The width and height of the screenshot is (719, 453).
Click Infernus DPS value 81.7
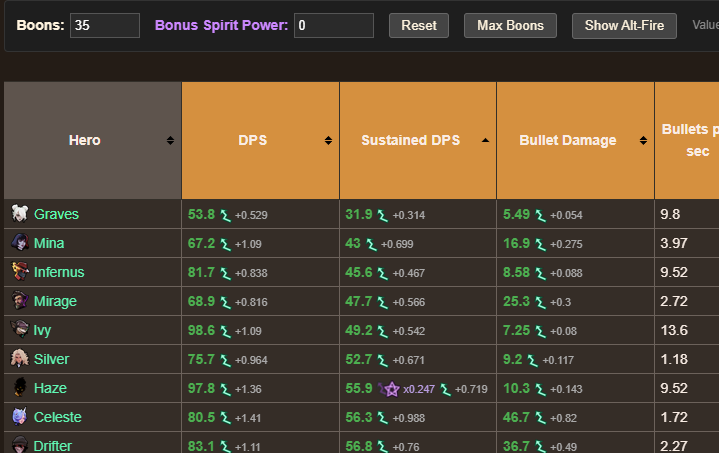pos(201,272)
